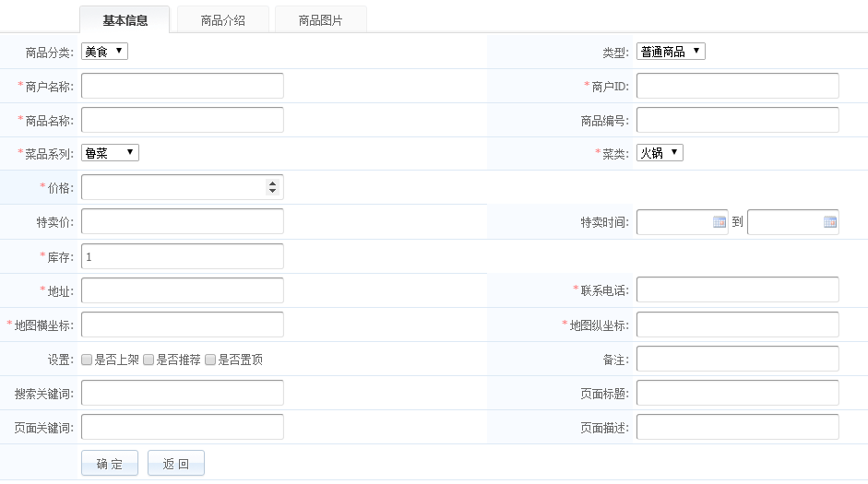
Task: Select the 库存 field containing 1
Action: pos(183,256)
